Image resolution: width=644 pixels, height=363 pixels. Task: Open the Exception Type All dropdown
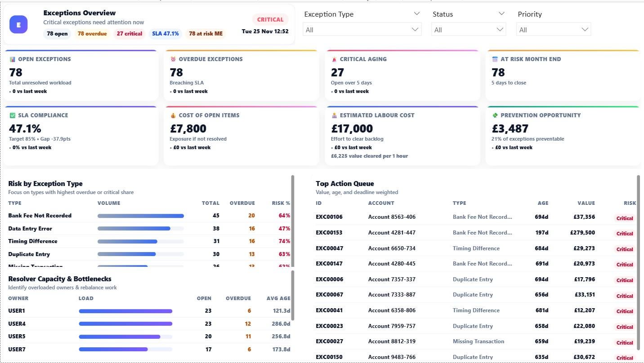362,30
